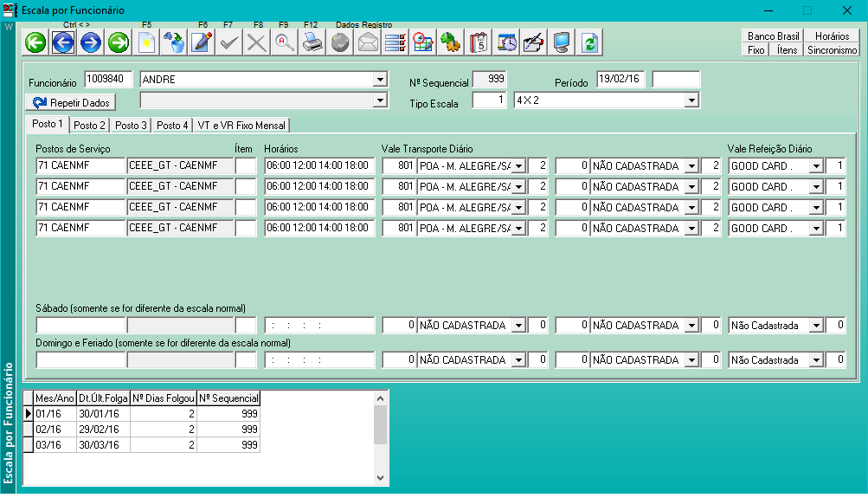This screenshot has width=868, height=498.
Task: Jump to last record green arrow
Action: pyautogui.click(x=119, y=42)
